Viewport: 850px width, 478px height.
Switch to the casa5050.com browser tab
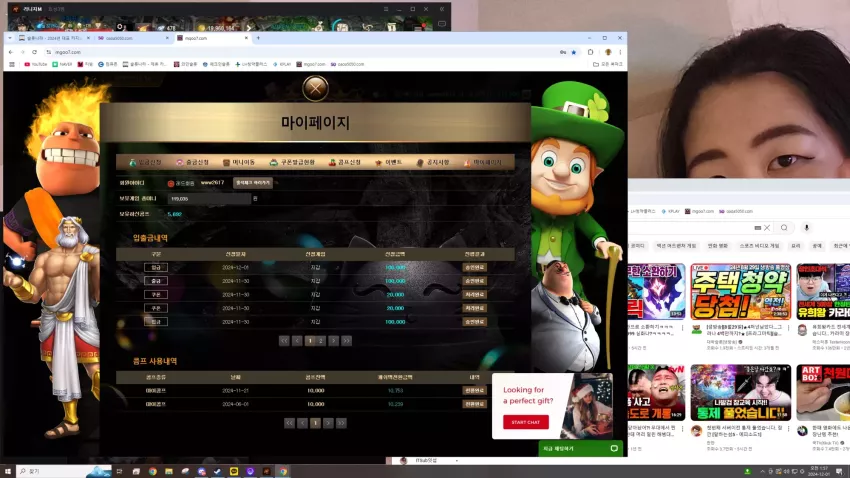click(x=133, y=38)
